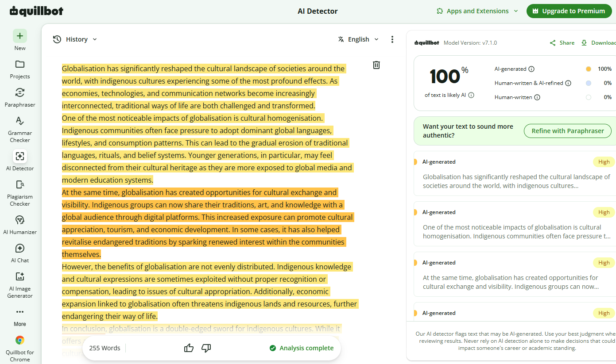The height and width of the screenshot is (364, 616).
Task: Give thumbs up feedback
Action: point(189,348)
